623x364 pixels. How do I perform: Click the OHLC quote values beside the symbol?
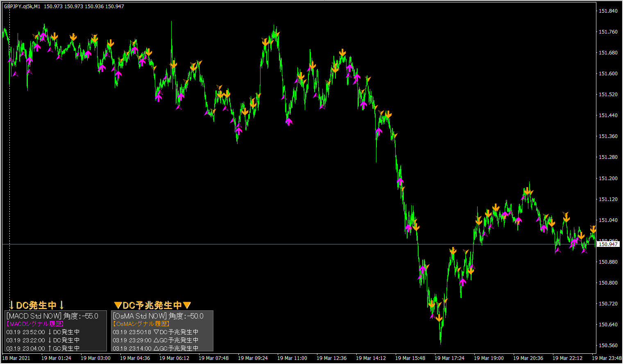(x=84, y=7)
